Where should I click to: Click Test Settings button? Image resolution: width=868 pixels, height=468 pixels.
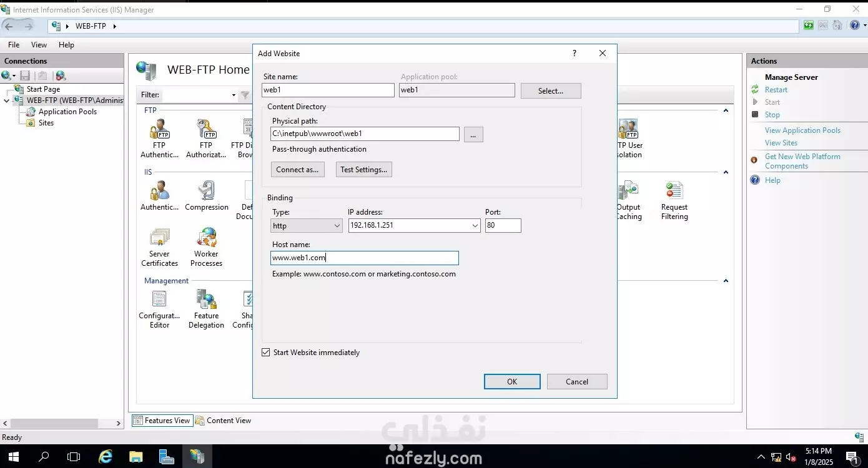(x=363, y=169)
